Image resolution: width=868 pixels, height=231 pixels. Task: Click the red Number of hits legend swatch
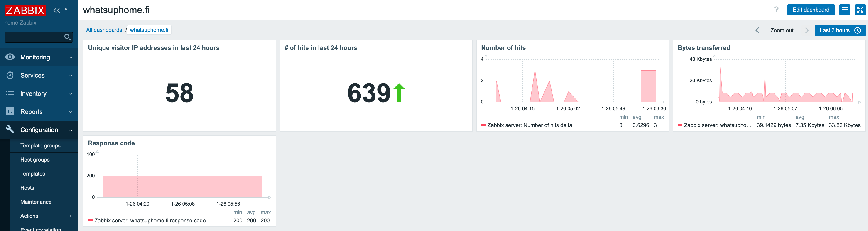[x=483, y=125]
